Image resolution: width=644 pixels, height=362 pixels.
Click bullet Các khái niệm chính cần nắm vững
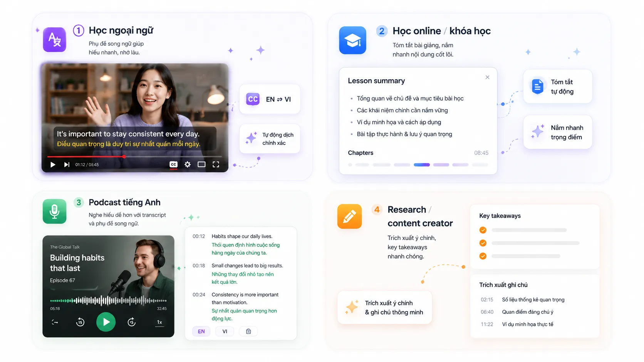(402, 110)
